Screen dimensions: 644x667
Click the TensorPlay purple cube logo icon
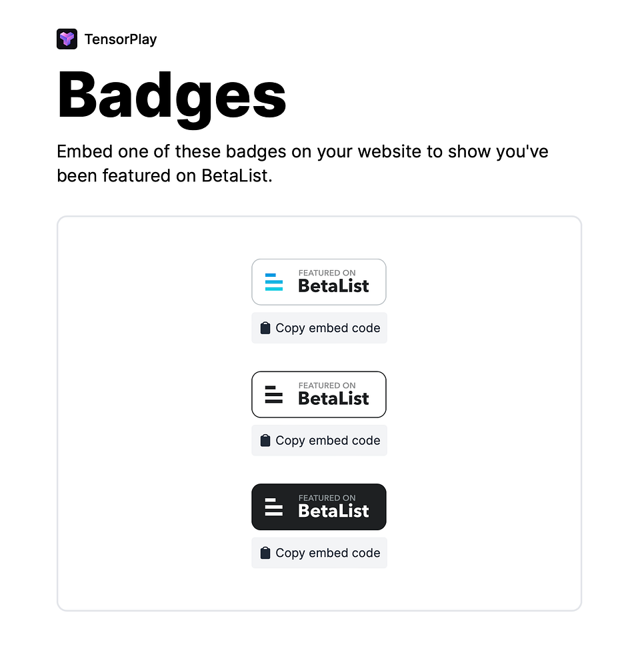click(67, 39)
